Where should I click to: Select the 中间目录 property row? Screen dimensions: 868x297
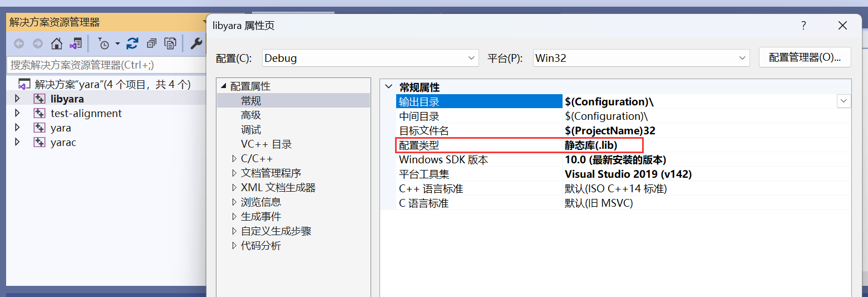[x=623, y=116]
